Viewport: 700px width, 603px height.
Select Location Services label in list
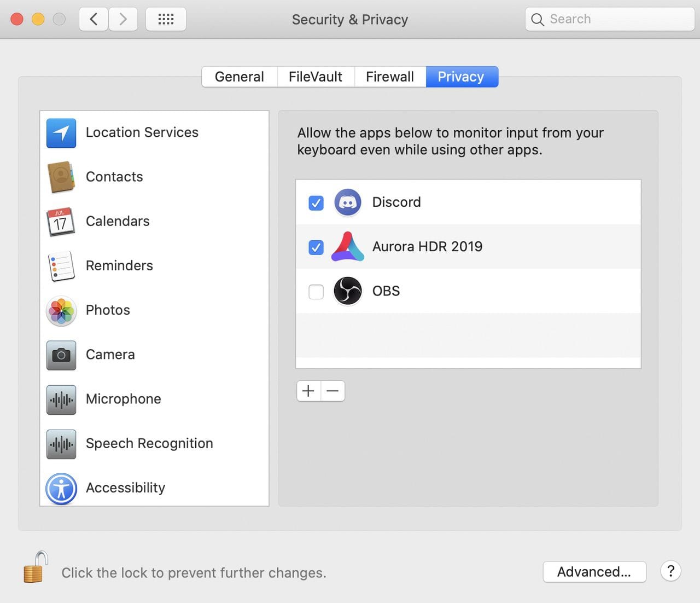point(142,132)
